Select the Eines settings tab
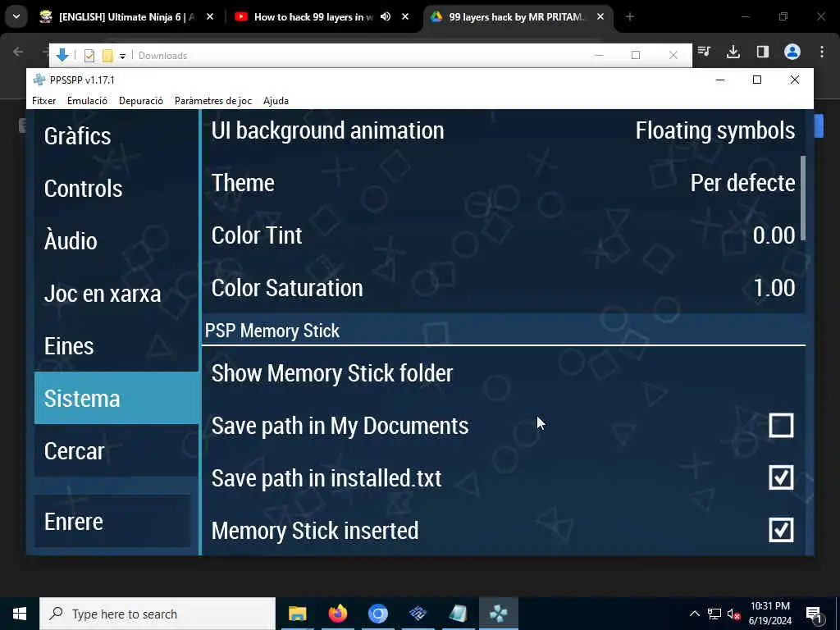This screenshot has height=630, width=840. (116, 346)
